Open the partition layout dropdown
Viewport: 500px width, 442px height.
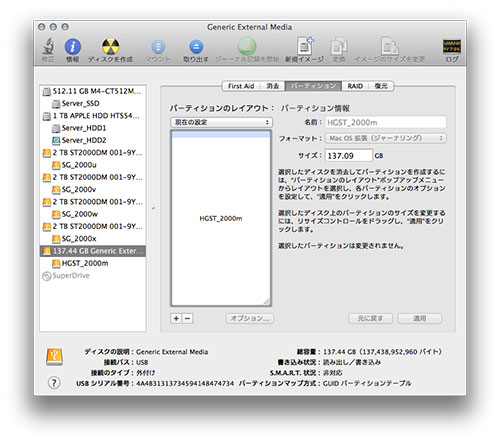(221, 122)
